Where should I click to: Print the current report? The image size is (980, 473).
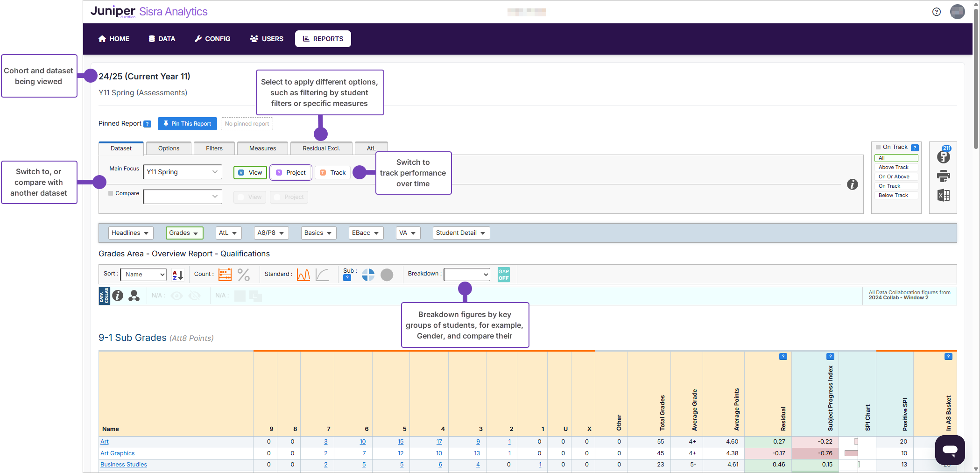[943, 176]
